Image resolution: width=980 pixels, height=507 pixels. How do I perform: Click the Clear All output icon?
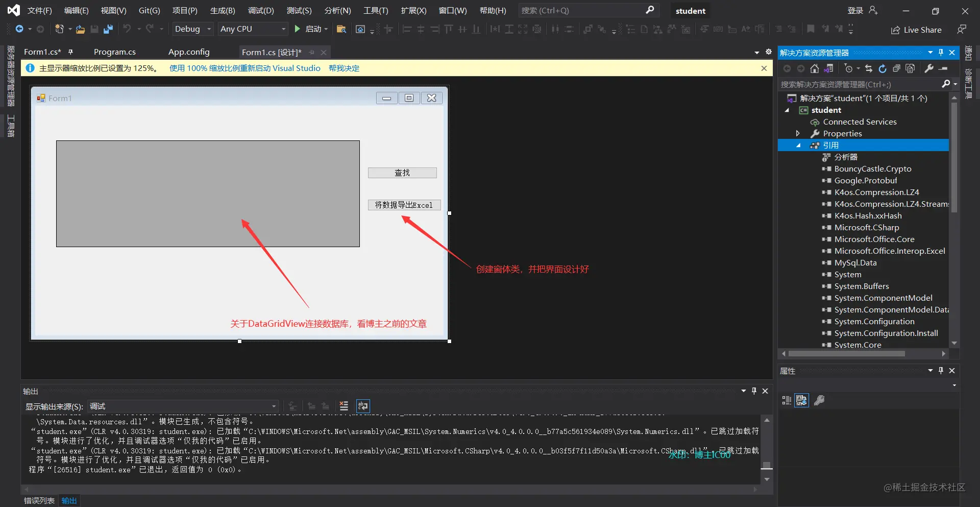(x=344, y=406)
